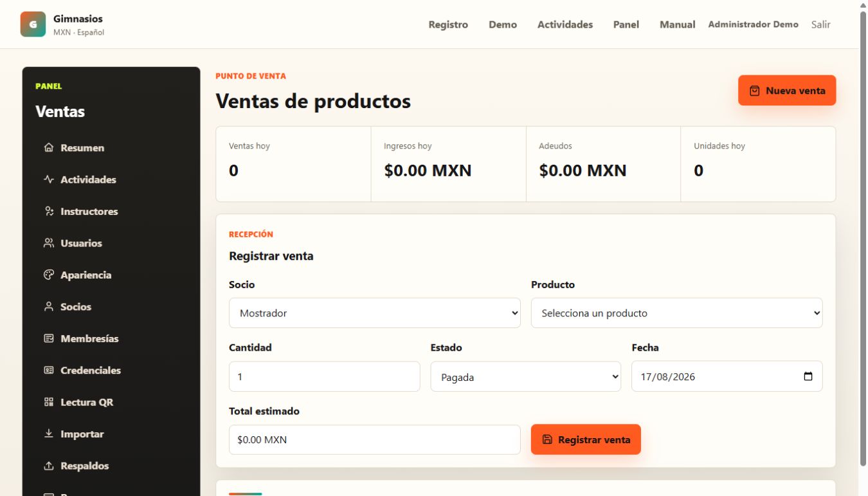
Task: Click the Registrar venta button
Action: point(586,439)
